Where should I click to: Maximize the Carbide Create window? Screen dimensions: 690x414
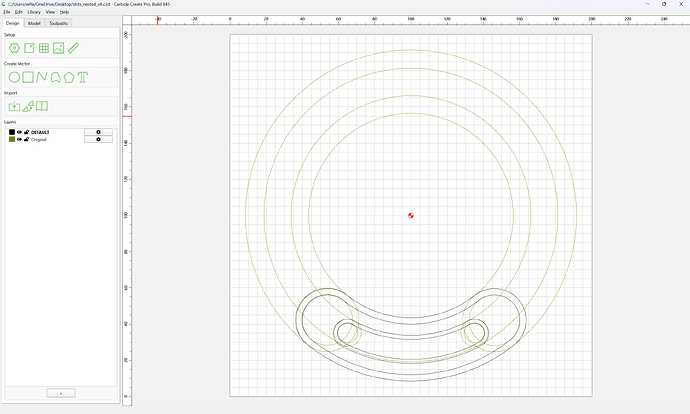coord(664,4)
